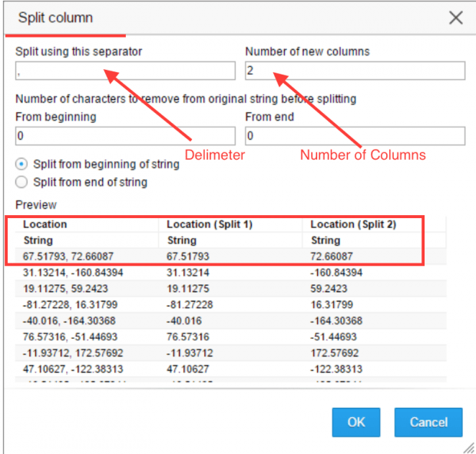Close the Split column dialog

click(x=456, y=18)
